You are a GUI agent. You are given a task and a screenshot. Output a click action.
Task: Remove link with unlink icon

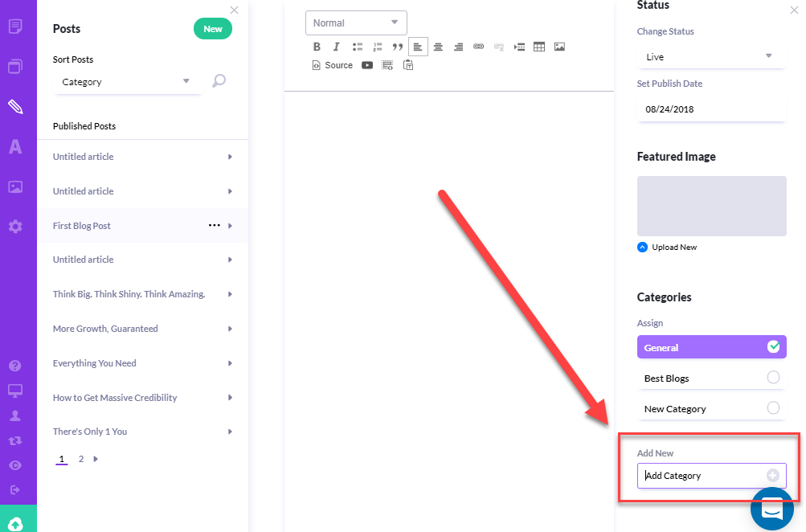[498, 47]
